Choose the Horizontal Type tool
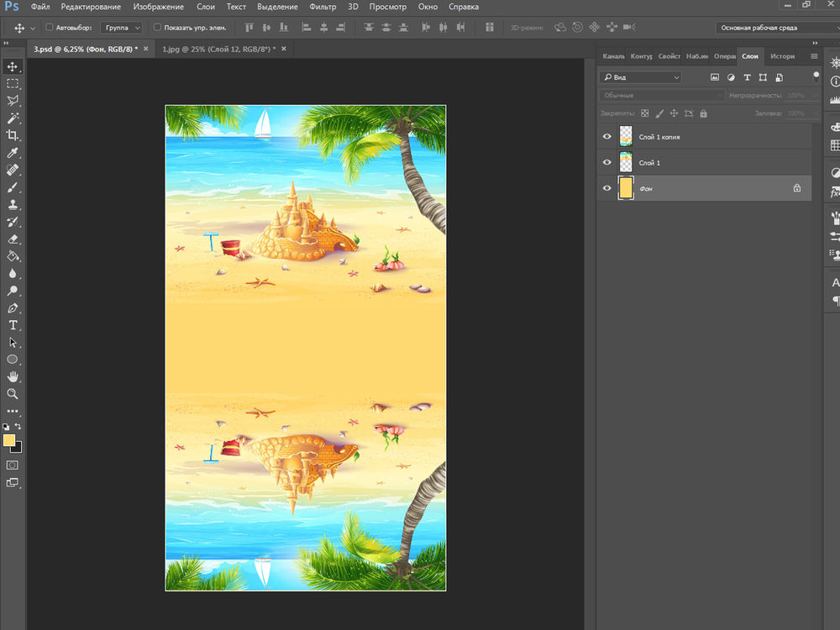 pyautogui.click(x=13, y=325)
